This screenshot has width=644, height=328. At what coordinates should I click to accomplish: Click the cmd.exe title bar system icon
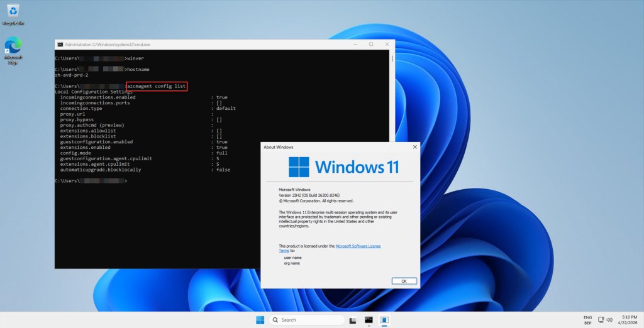[60, 45]
